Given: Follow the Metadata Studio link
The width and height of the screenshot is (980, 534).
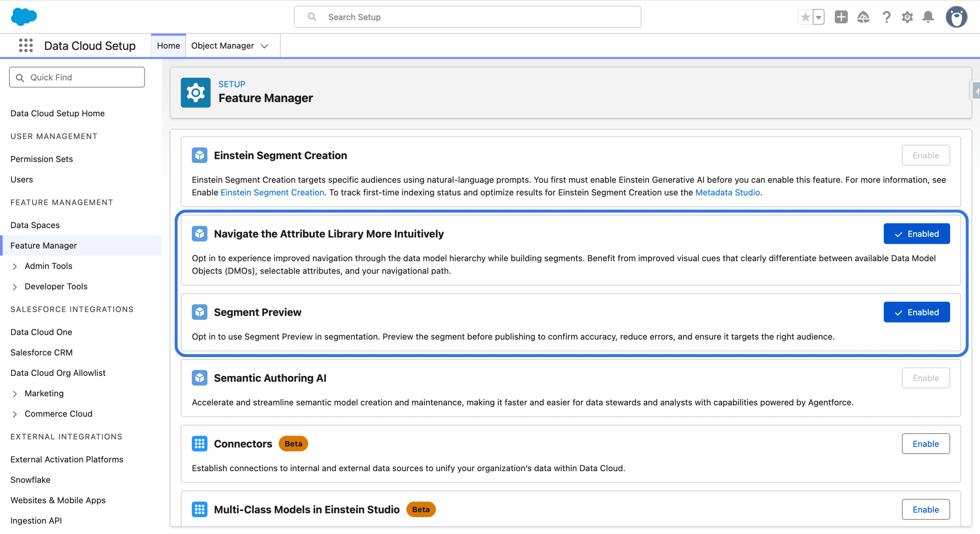Looking at the screenshot, I should coord(727,192).
